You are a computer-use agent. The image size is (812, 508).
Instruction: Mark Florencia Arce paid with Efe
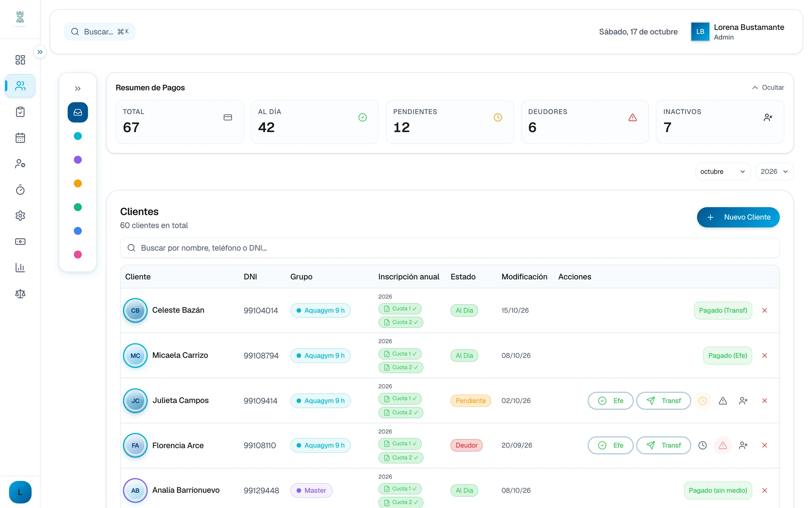pos(611,446)
